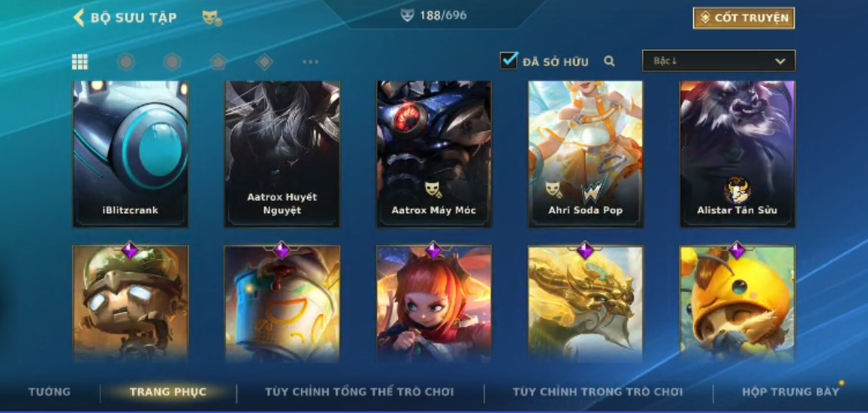Go back using the Bộ Sưu Tập arrow

point(79,18)
